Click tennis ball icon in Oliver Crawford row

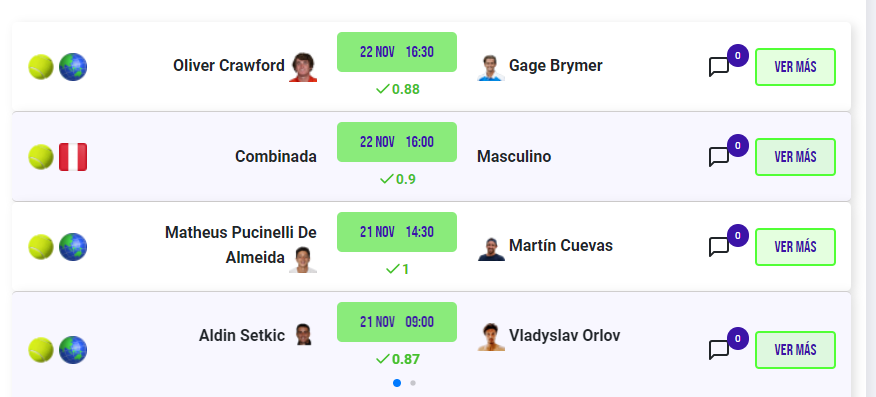(x=41, y=67)
